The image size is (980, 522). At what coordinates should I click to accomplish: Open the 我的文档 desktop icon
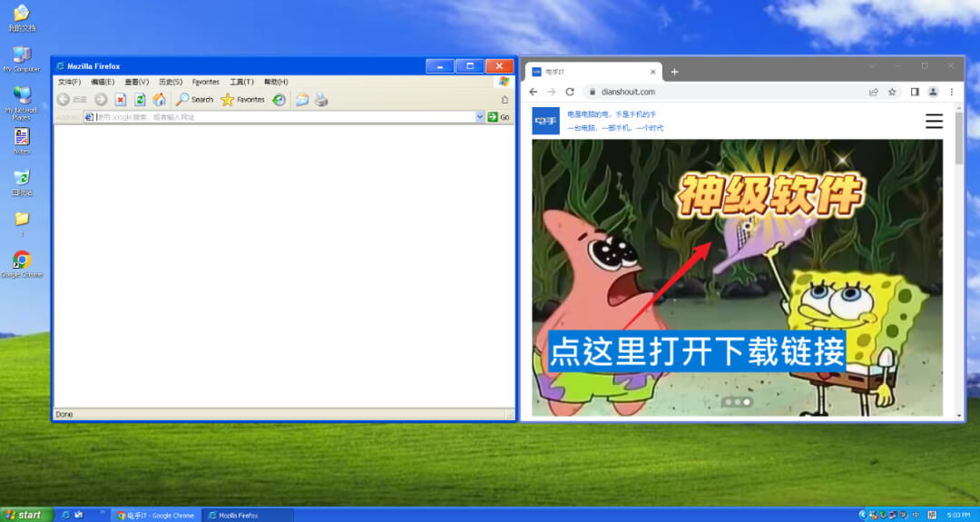(x=22, y=17)
